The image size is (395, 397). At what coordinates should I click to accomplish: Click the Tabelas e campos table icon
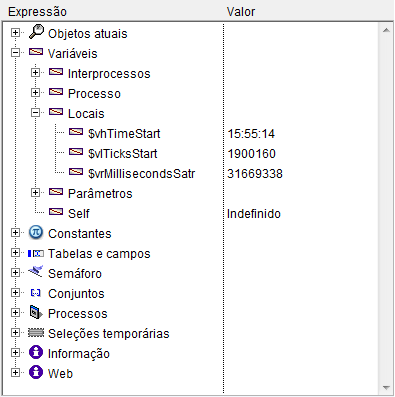click(36, 254)
